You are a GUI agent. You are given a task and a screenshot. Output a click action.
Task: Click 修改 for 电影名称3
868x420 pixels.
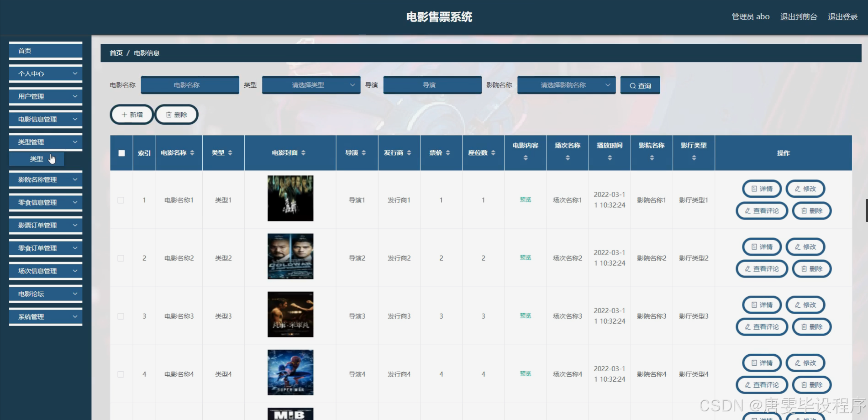pos(805,304)
